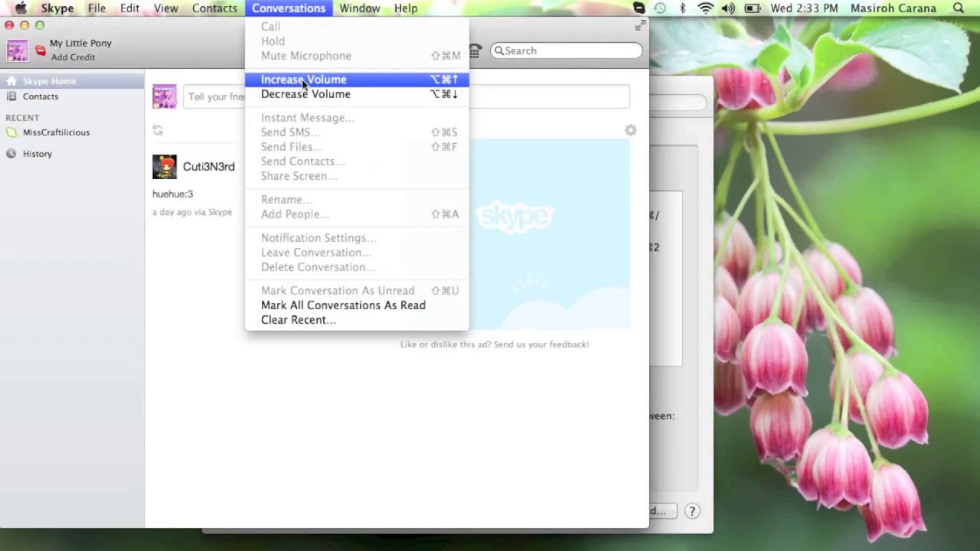Screen dimensions: 980x551
Task: Click Add Credit link
Action: [x=73, y=57]
